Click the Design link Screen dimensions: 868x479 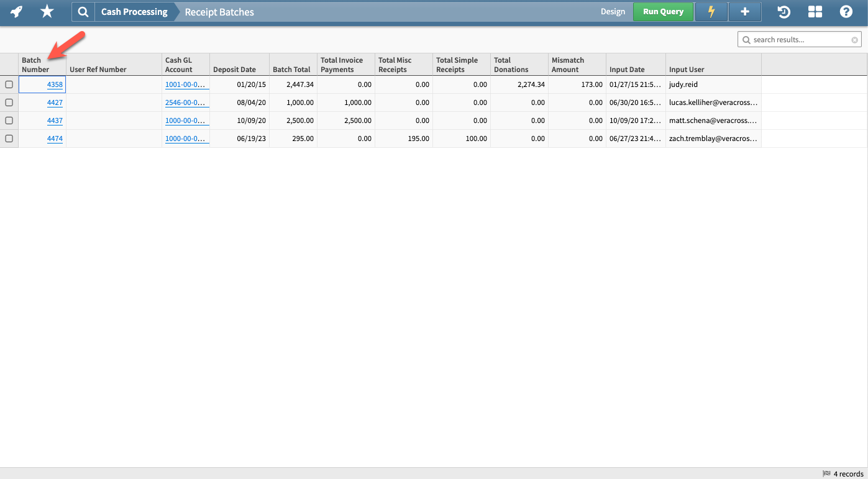(613, 11)
